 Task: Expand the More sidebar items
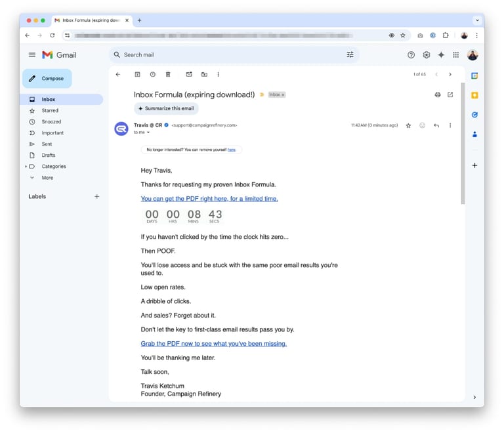tap(62, 178)
